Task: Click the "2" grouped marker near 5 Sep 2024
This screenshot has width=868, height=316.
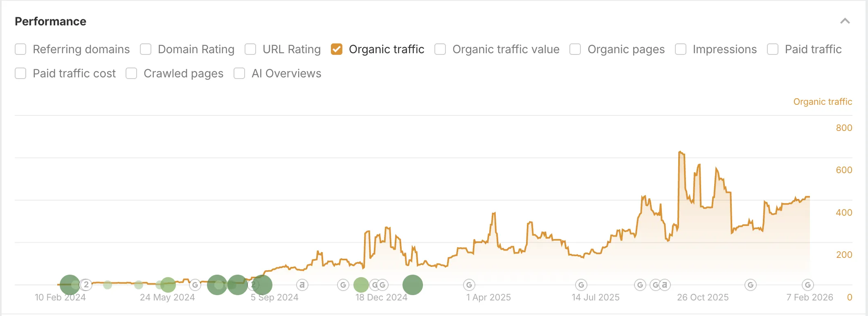Action: pyautogui.click(x=253, y=284)
